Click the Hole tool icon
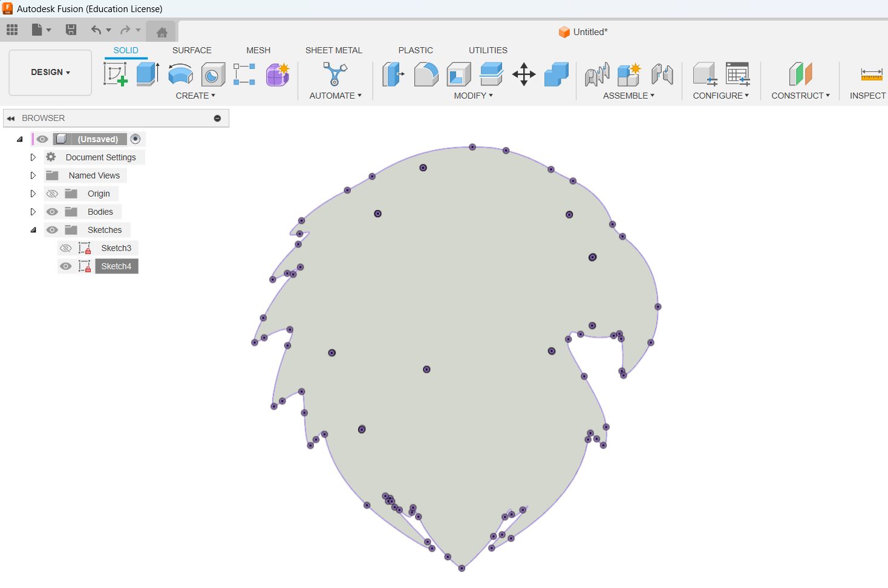 213,75
